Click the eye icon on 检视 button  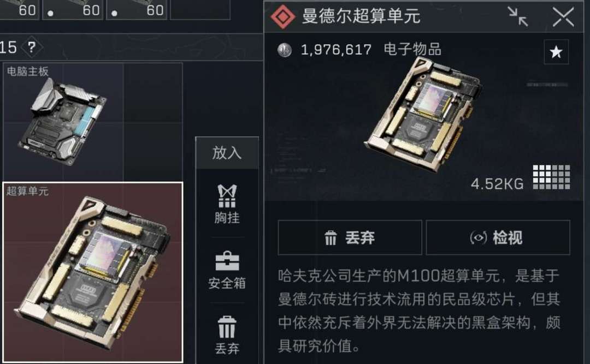pyautogui.click(x=479, y=237)
